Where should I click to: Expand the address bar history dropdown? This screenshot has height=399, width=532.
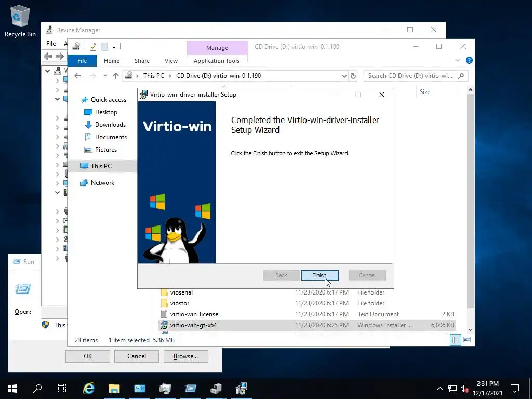point(344,76)
